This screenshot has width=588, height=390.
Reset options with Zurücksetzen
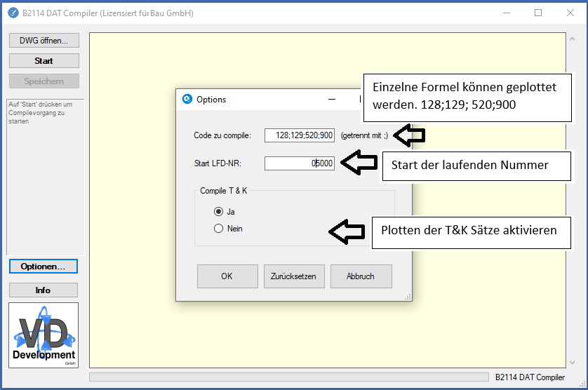(293, 276)
